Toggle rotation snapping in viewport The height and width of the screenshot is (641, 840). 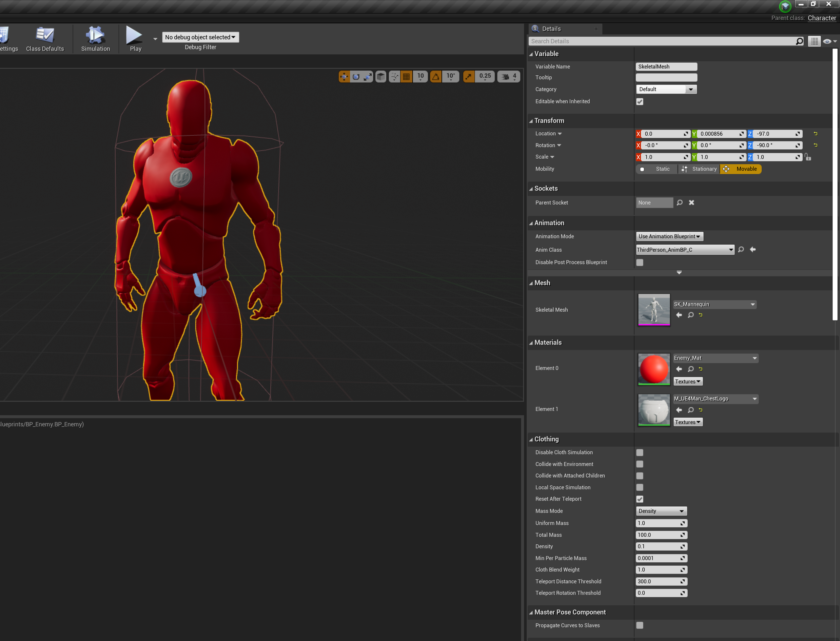coord(436,76)
